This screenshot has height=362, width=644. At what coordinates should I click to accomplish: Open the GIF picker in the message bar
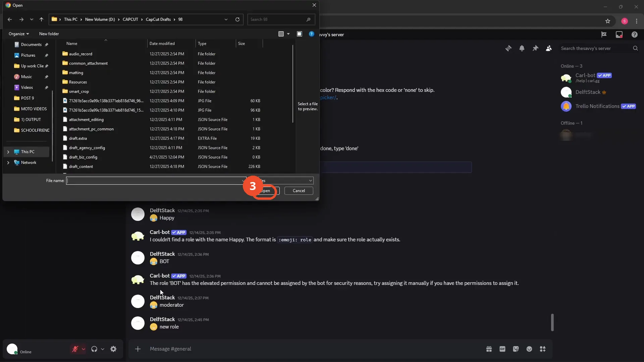[502, 349]
